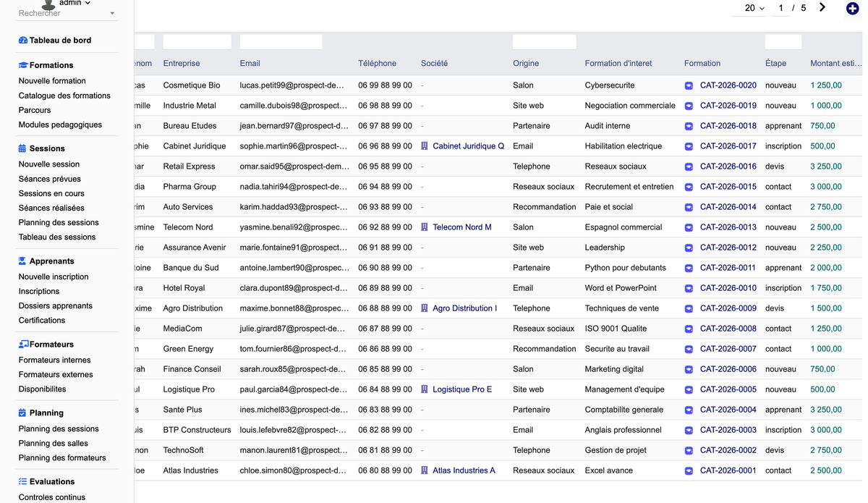This screenshot has height=503, width=868.
Task: Select Modules pedagogiques in the sidebar
Action: [x=60, y=124]
